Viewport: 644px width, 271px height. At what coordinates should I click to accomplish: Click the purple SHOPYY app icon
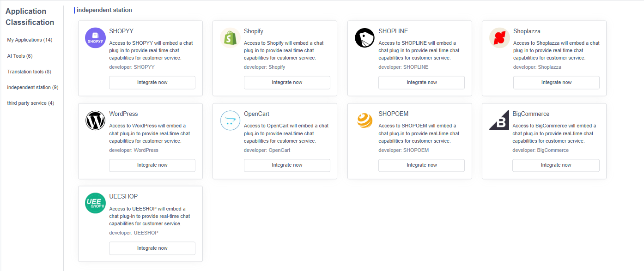pos(95,38)
